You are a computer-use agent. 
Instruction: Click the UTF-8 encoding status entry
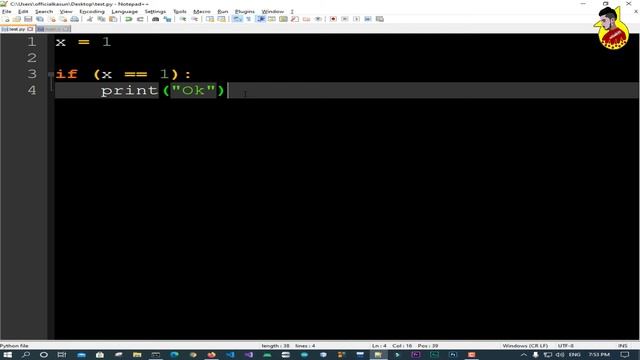point(565,346)
